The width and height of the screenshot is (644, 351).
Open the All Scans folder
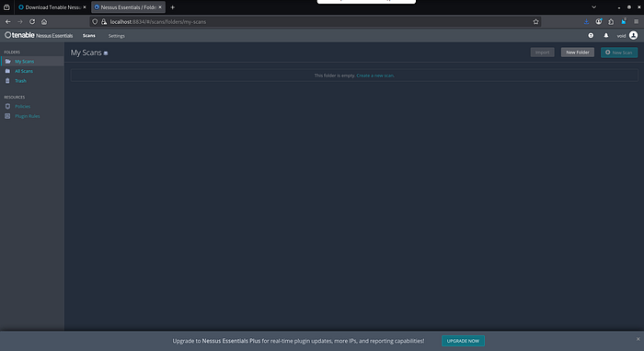(x=24, y=71)
